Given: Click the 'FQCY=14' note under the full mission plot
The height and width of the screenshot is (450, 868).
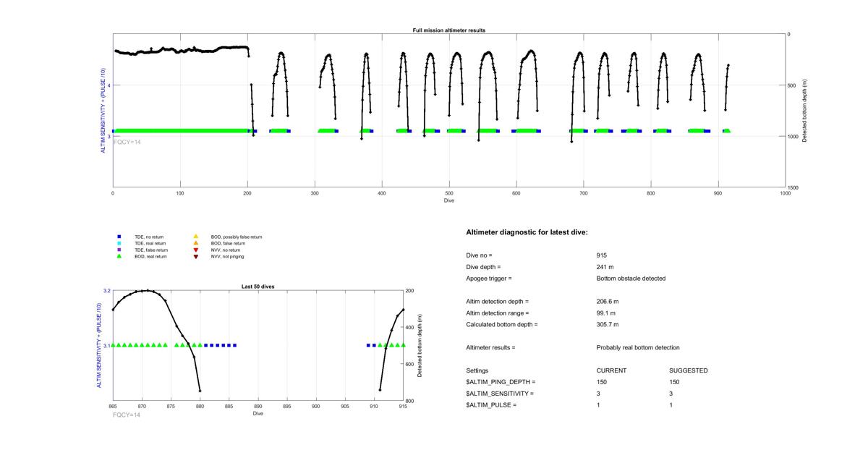Looking at the screenshot, I should pos(127,142).
